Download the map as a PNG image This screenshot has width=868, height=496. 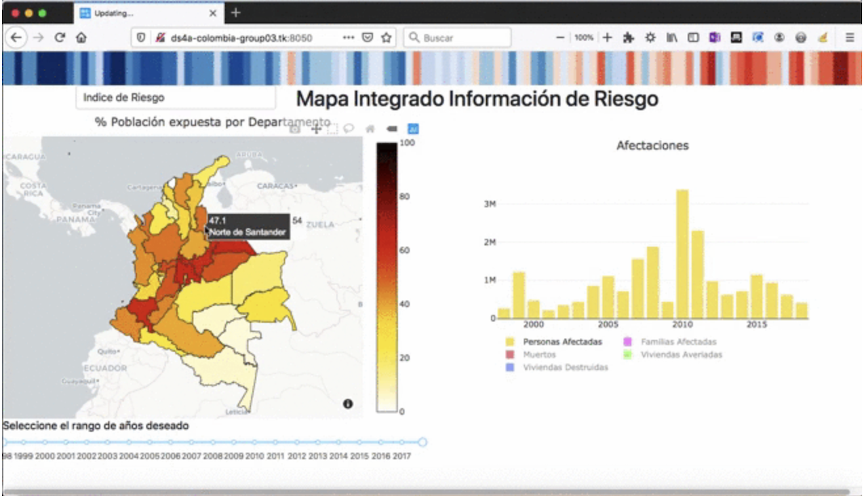(x=295, y=129)
